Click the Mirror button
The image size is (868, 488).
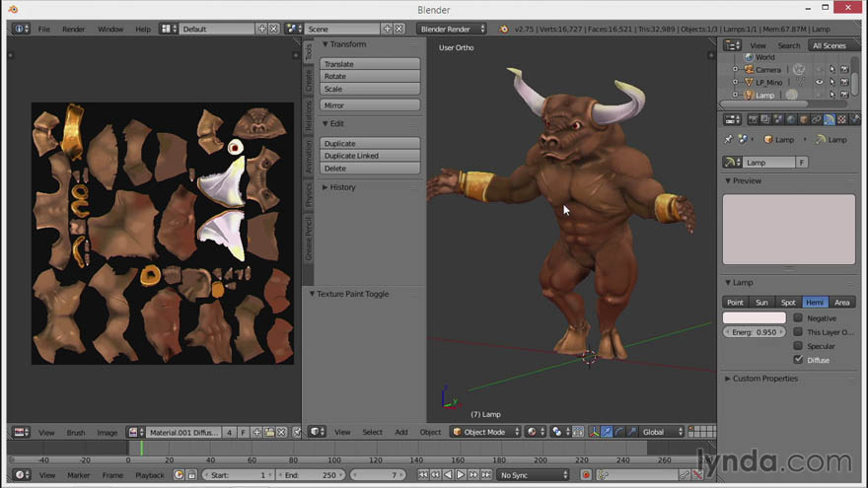click(x=369, y=105)
